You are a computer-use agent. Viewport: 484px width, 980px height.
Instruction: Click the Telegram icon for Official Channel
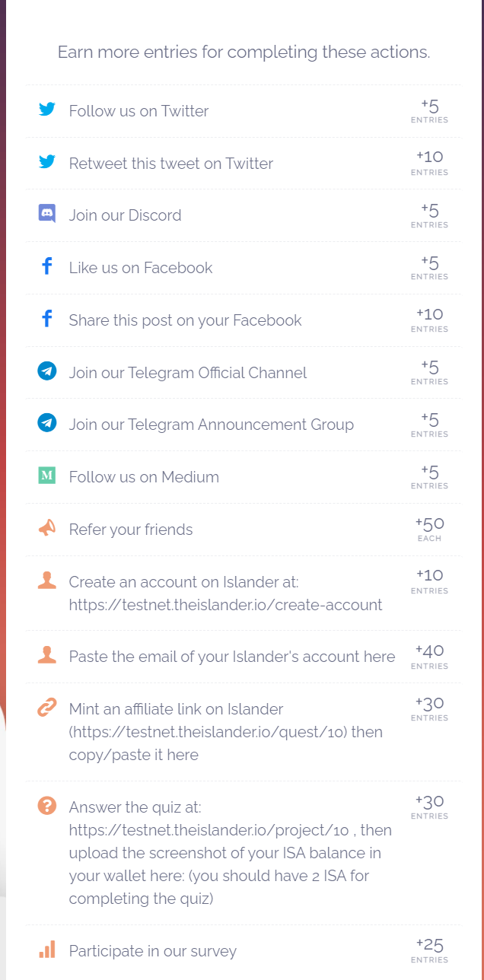pos(47,371)
